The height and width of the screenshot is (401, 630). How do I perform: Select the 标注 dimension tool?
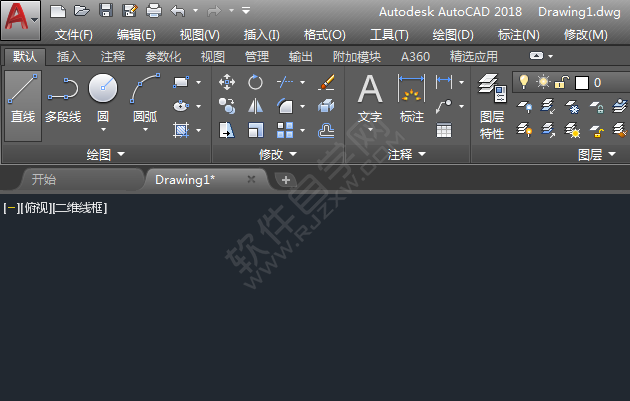(x=411, y=98)
